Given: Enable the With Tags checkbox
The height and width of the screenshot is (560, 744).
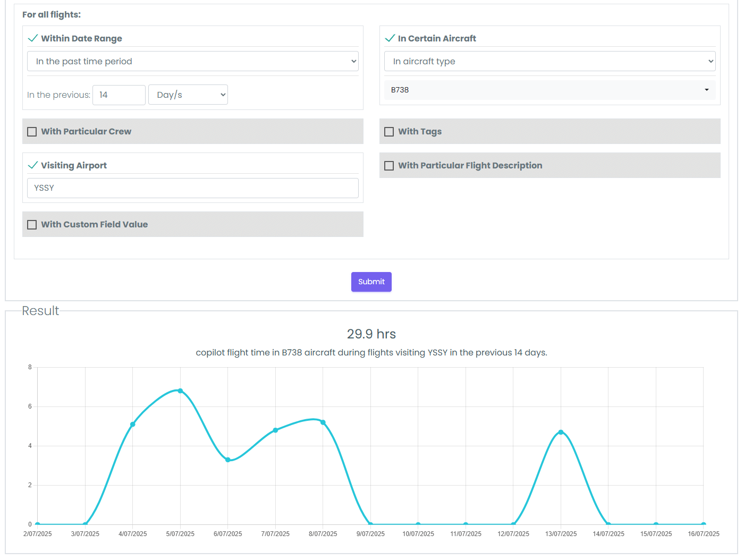Looking at the screenshot, I should click(x=389, y=132).
